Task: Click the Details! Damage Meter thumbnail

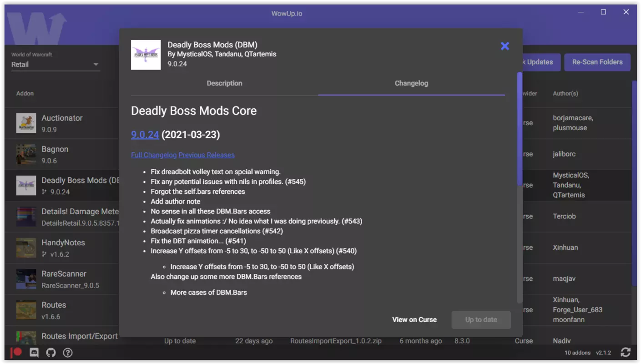Action: coord(26,217)
